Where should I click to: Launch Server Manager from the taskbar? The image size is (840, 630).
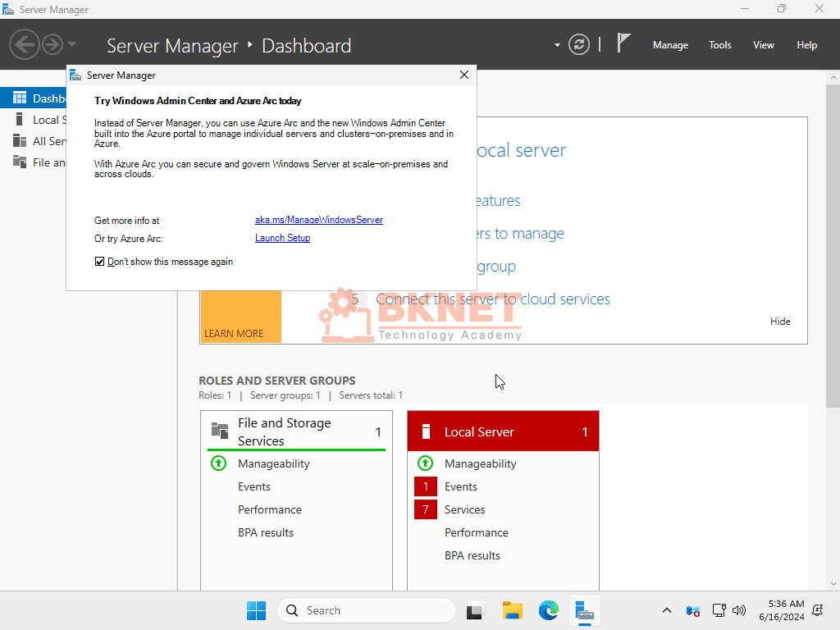coord(584,610)
